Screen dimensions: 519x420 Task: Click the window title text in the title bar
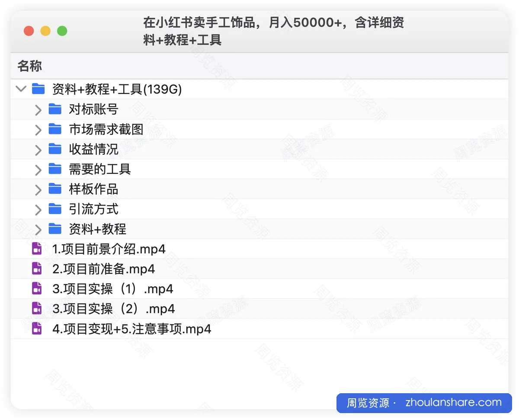click(x=273, y=31)
